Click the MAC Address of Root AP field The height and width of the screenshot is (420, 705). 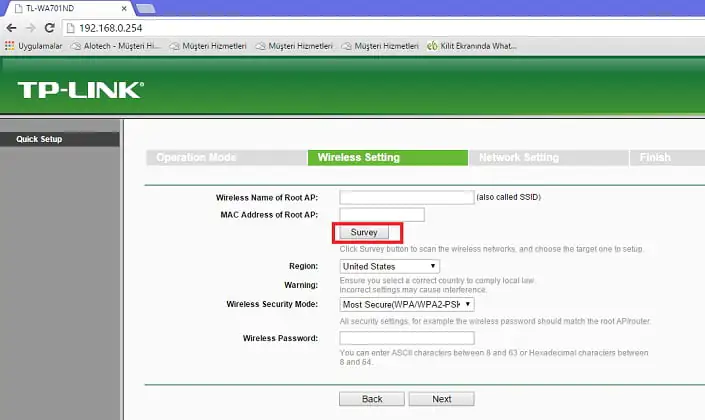click(x=382, y=214)
